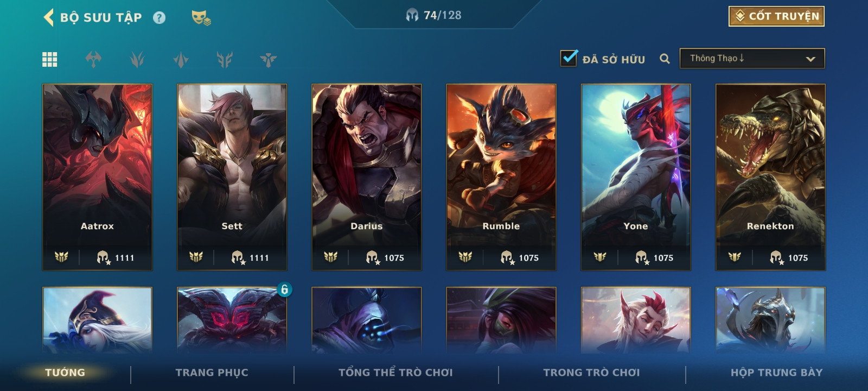Select the all-champions grid filter icon
The height and width of the screenshot is (391, 868).
pyautogui.click(x=50, y=59)
